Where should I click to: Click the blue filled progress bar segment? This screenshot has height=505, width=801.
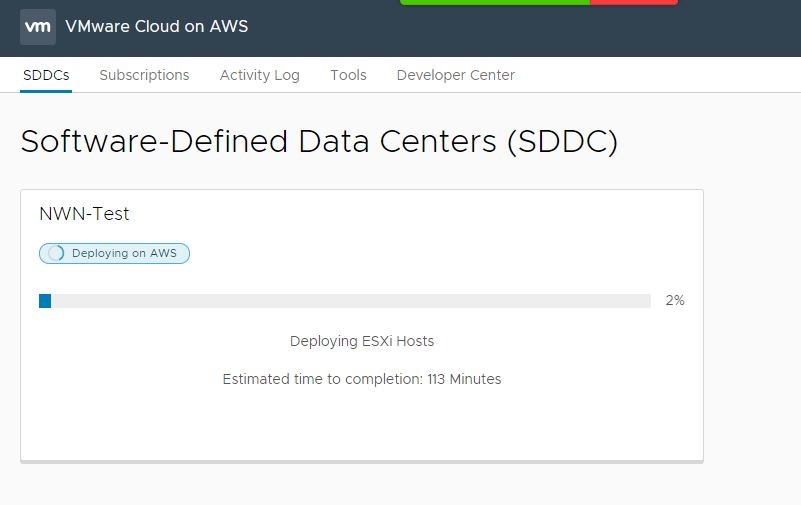click(45, 301)
